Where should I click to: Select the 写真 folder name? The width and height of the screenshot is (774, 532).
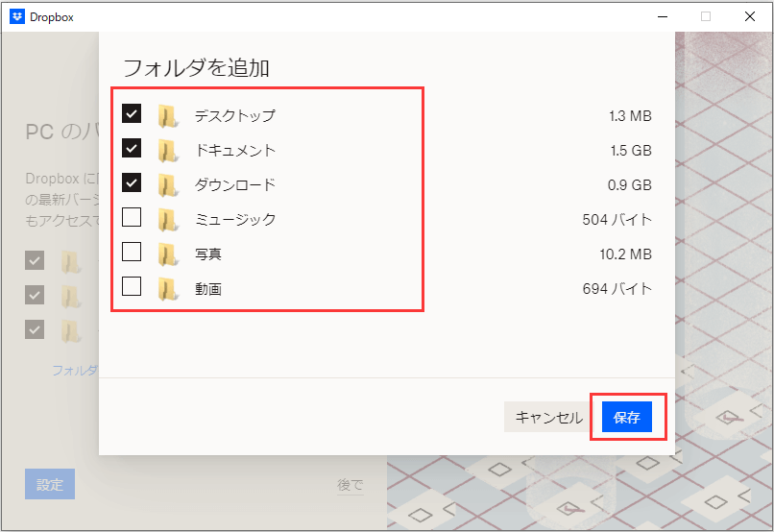(208, 254)
